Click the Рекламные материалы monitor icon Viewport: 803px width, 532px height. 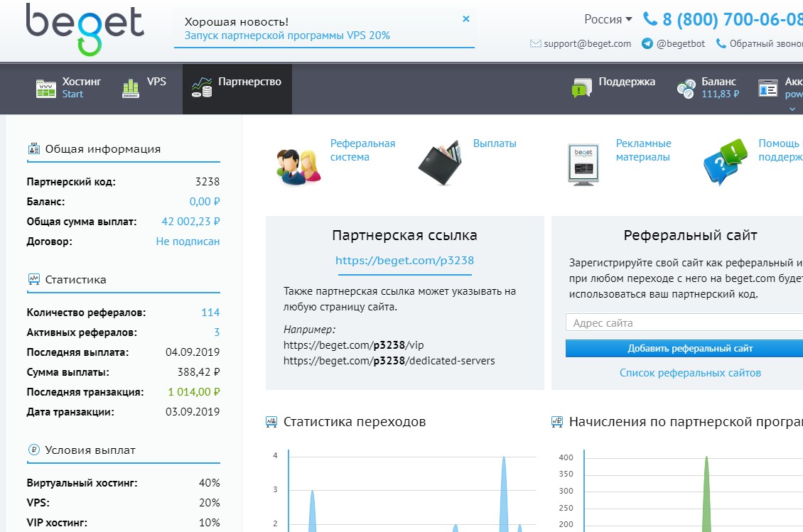coord(583,164)
